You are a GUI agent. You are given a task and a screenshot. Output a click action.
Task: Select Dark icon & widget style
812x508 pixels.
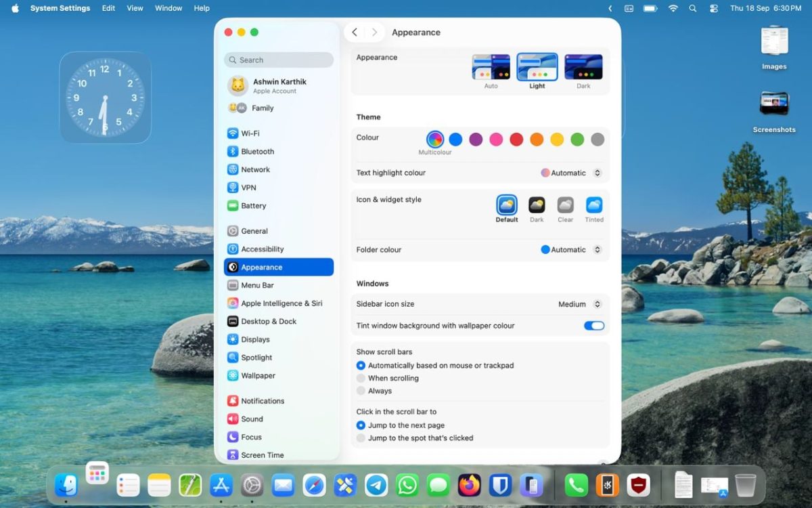(x=537, y=205)
